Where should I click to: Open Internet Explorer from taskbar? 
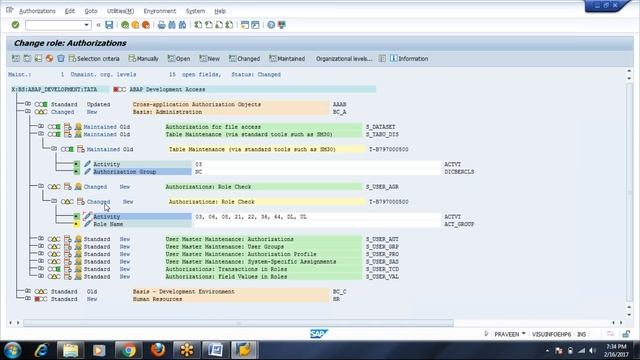[x=41, y=350]
